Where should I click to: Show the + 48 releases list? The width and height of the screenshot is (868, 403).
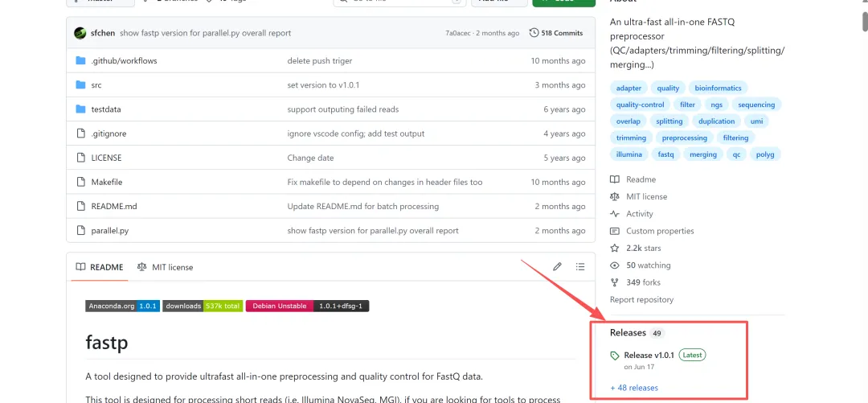click(634, 388)
